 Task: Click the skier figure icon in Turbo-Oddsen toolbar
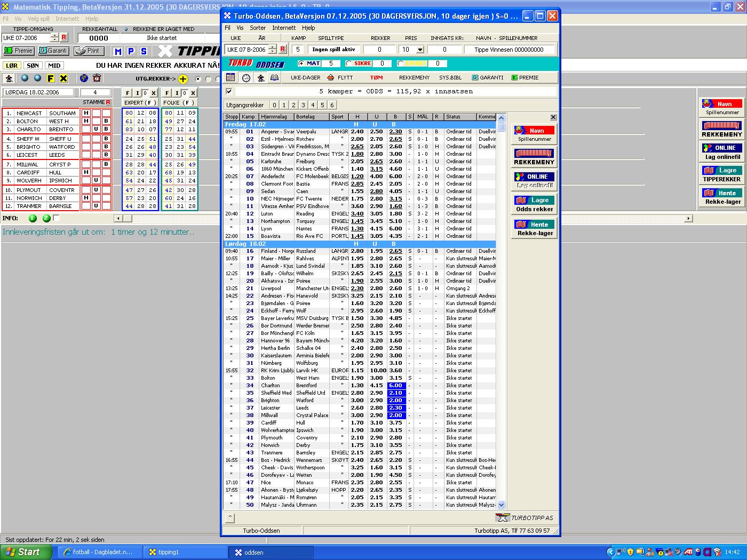pyautogui.click(x=260, y=78)
